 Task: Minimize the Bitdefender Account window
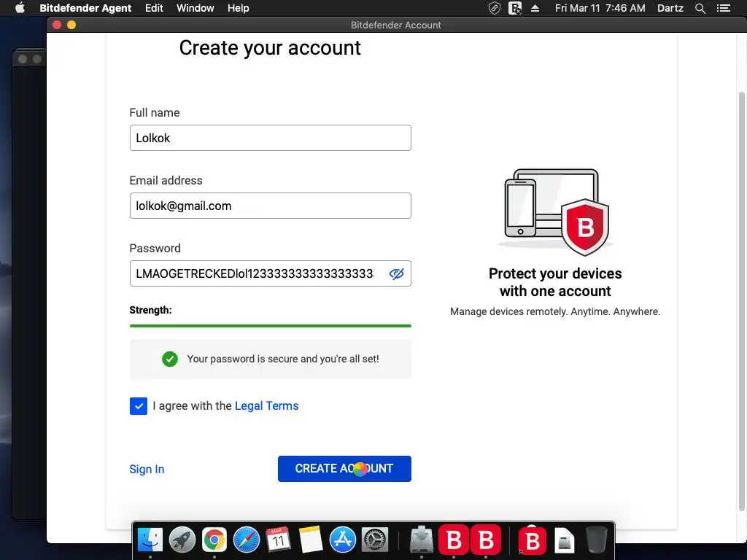[x=71, y=25]
